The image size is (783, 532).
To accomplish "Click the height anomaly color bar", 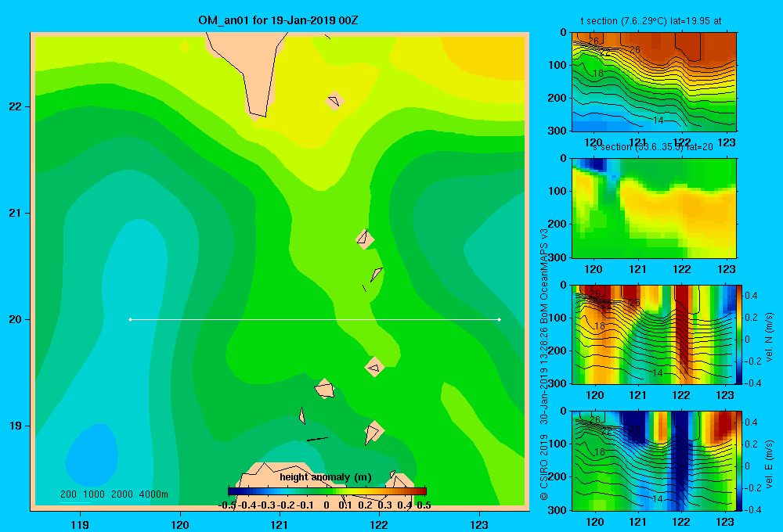I will 327,491.
